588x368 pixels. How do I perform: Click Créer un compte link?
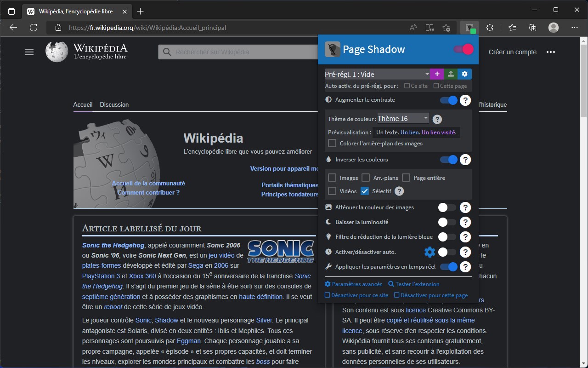(513, 52)
